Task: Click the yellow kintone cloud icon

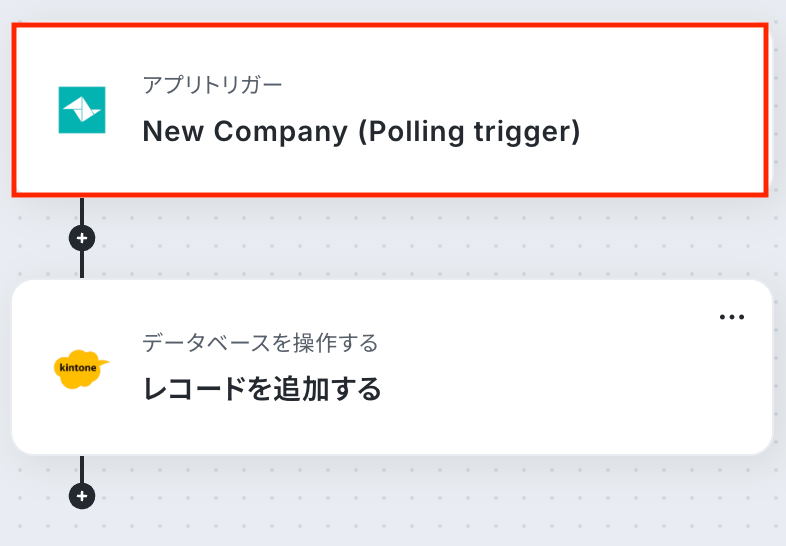Action: pyautogui.click(x=81, y=369)
